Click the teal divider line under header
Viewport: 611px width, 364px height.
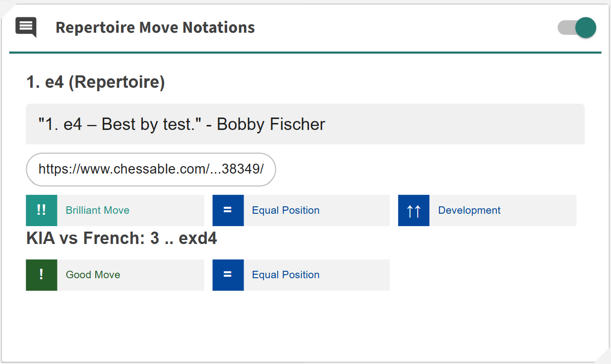tap(305, 52)
